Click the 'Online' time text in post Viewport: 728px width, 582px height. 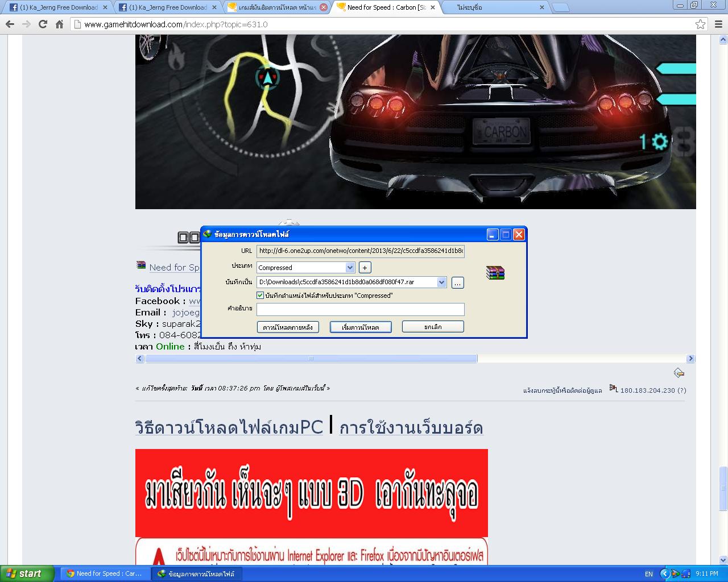click(x=170, y=347)
